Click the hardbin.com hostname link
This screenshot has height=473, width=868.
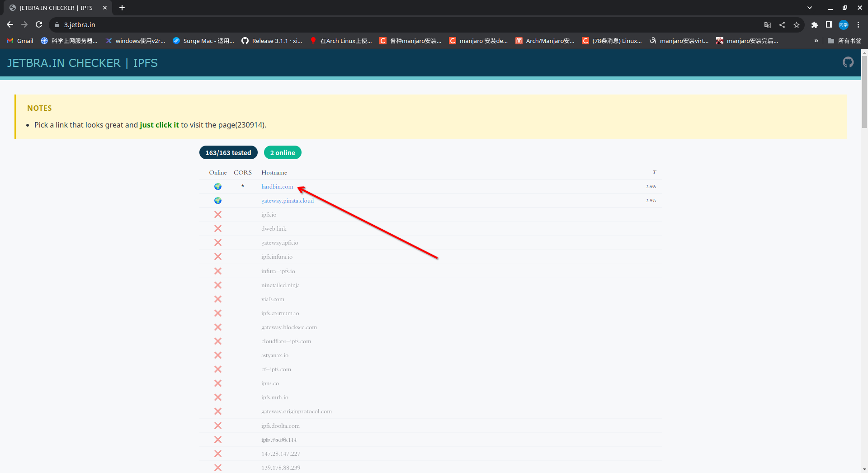click(277, 186)
